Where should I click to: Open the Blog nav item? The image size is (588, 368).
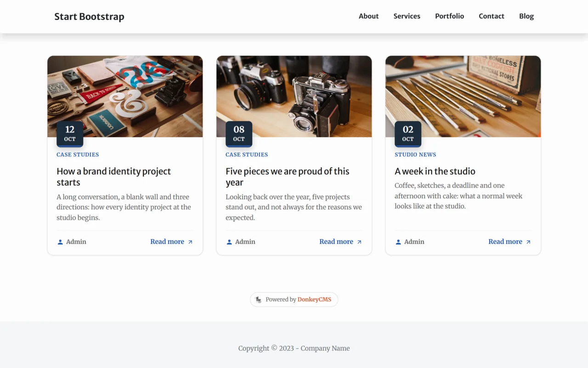tap(526, 16)
